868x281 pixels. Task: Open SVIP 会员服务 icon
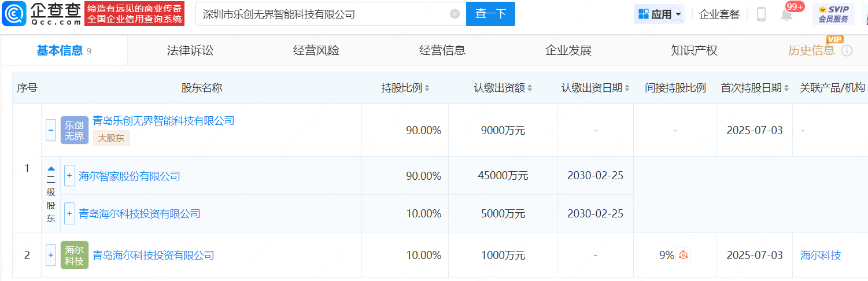pyautogui.click(x=833, y=14)
